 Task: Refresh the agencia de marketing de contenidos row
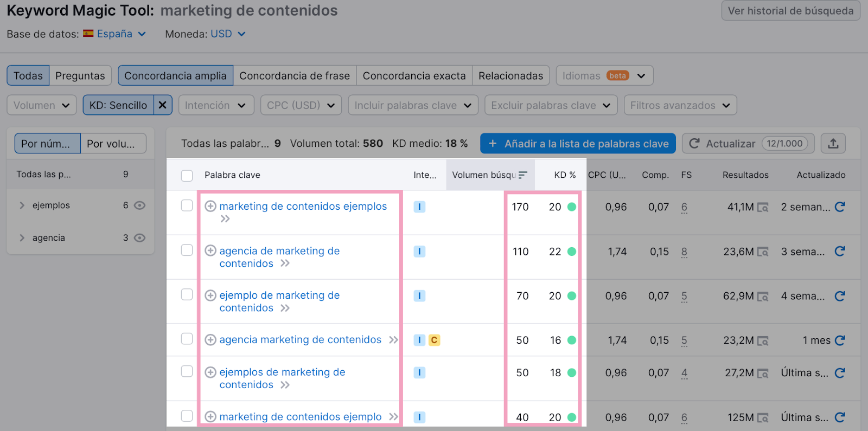pos(840,251)
